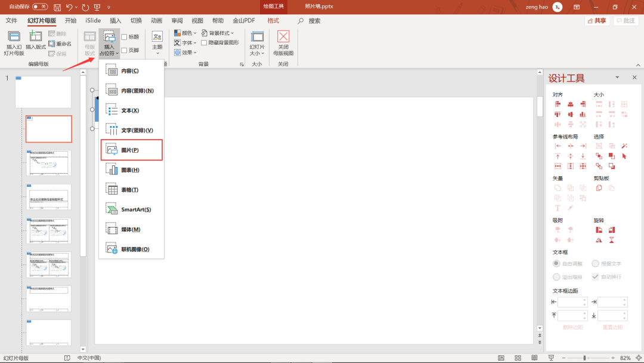Insert a new slide master

tap(14, 43)
